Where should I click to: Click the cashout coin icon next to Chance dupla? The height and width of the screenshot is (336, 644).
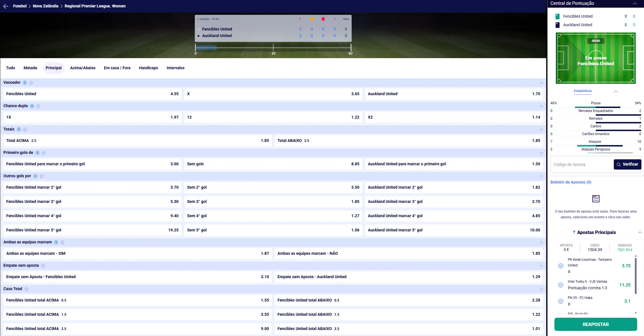32,106
